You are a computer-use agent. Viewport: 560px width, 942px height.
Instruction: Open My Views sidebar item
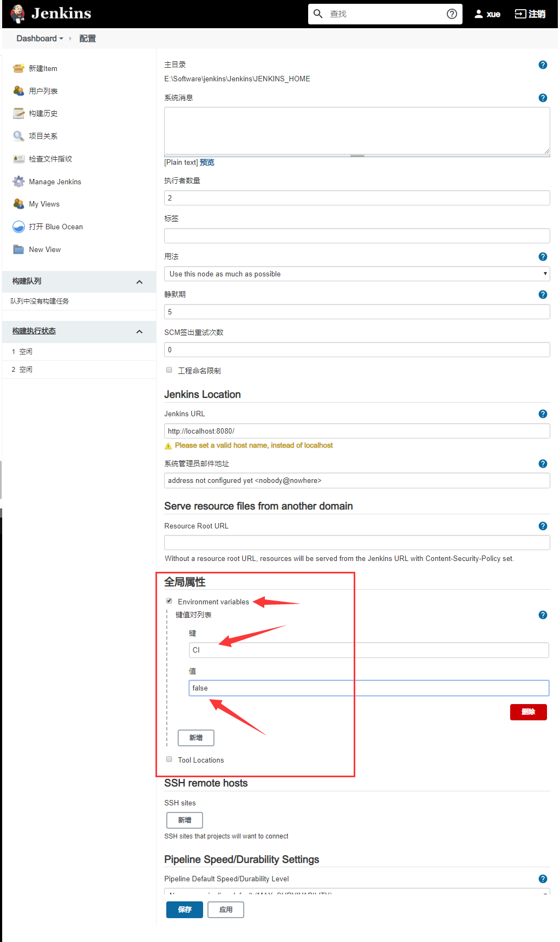44,204
